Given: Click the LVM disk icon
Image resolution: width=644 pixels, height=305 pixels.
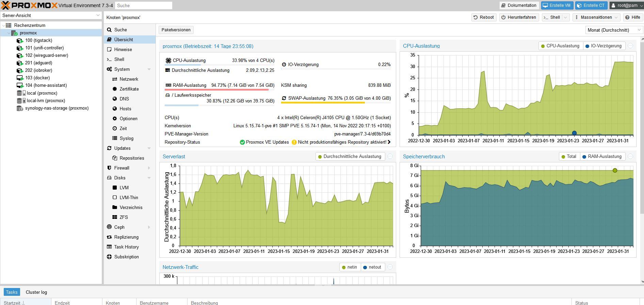Looking at the screenshot, I should tap(115, 188).
